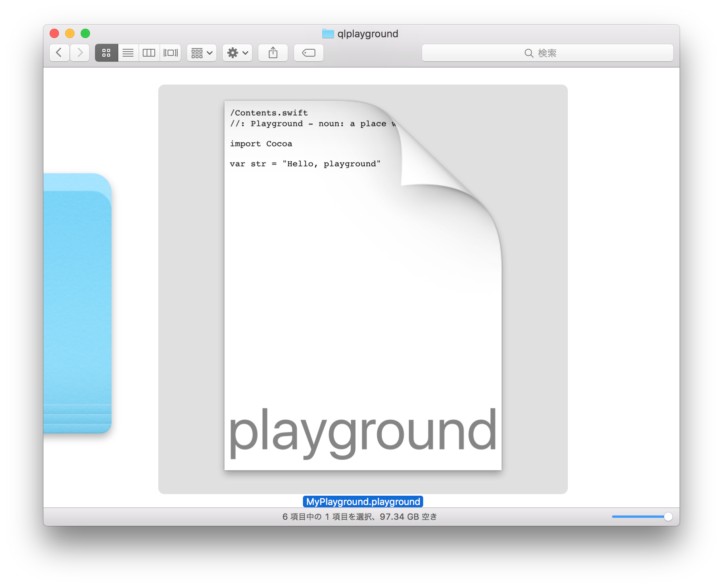Click the status text showing 97.34 GB free

[360, 517]
